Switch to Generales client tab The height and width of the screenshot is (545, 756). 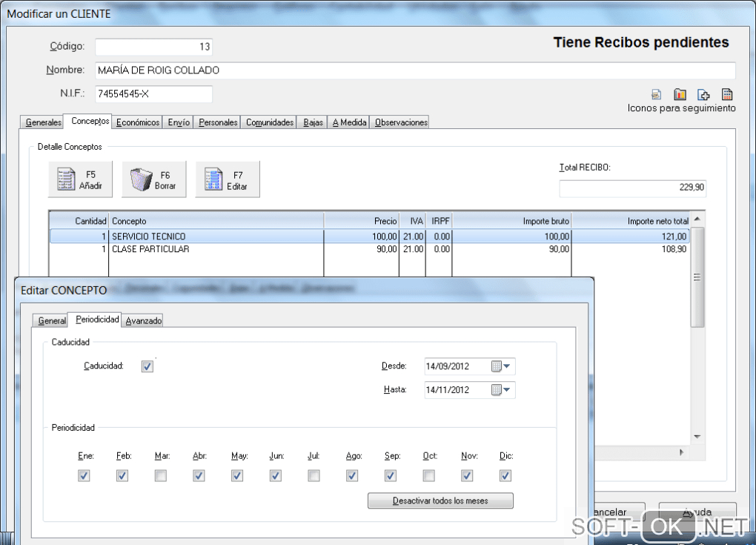coord(42,122)
